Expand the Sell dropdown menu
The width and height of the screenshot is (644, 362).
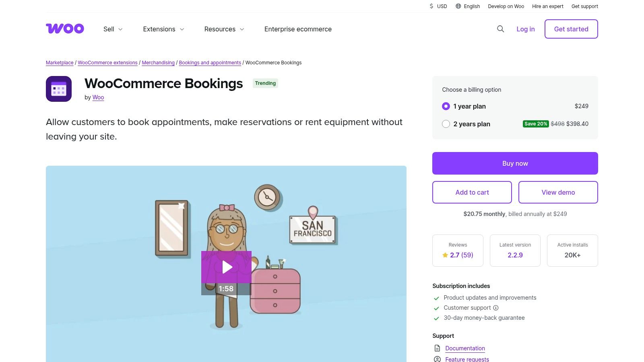(x=113, y=29)
